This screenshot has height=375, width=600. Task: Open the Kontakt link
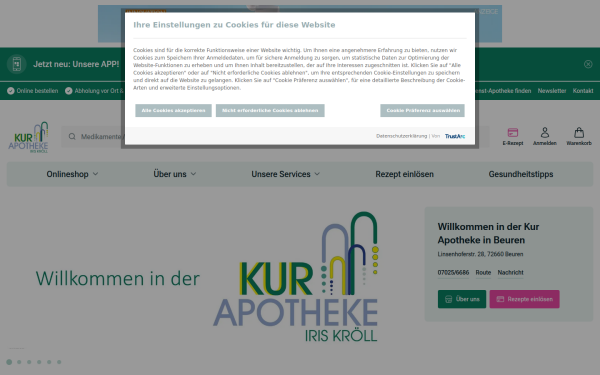coord(583,91)
